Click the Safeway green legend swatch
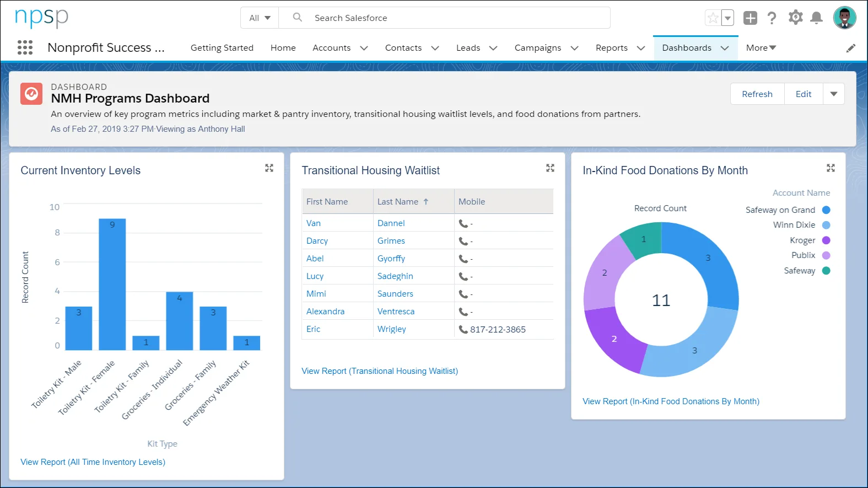The image size is (868, 488). pos(826,271)
